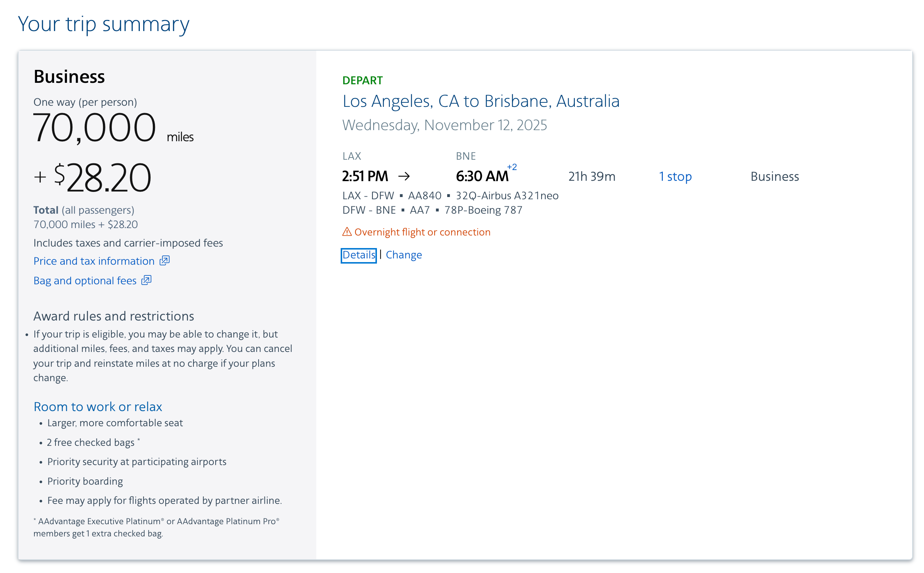The image size is (924, 573).
Task: Click the Overnight flight or connection warning text
Action: pyautogui.click(x=422, y=232)
